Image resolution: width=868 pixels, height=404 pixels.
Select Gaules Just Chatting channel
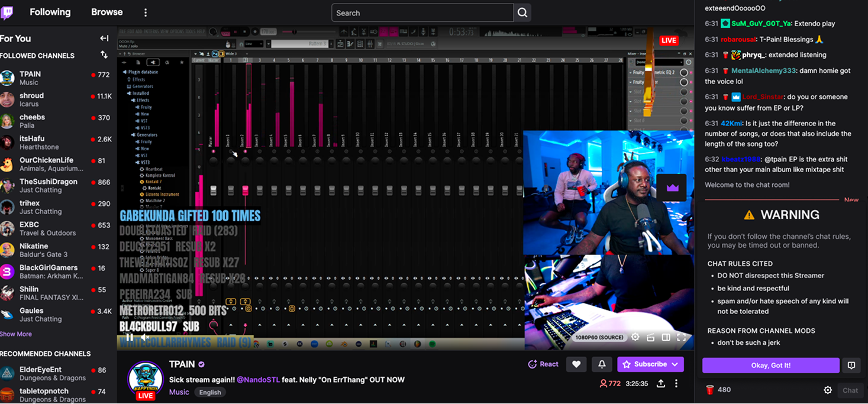click(x=57, y=315)
